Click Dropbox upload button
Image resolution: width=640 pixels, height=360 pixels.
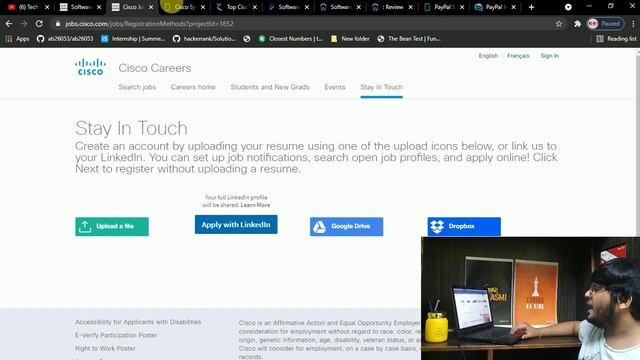[x=464, y=227]
